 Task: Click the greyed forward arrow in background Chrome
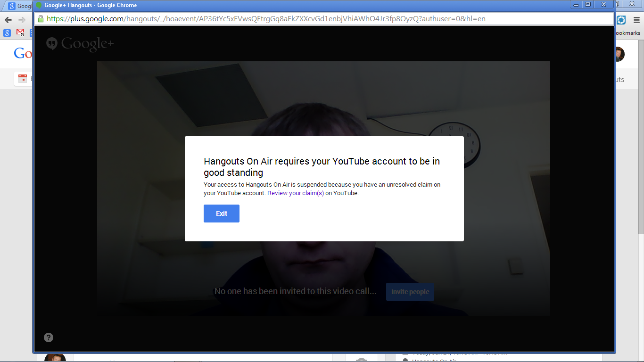22,20
